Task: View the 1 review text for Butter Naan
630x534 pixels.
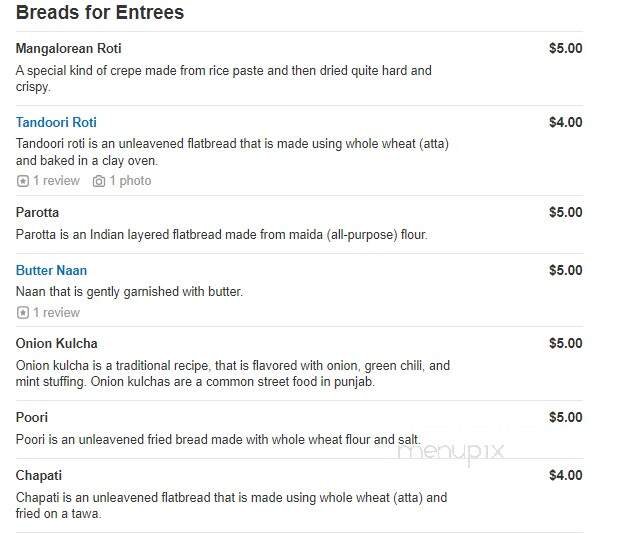Action: [57, 312]
